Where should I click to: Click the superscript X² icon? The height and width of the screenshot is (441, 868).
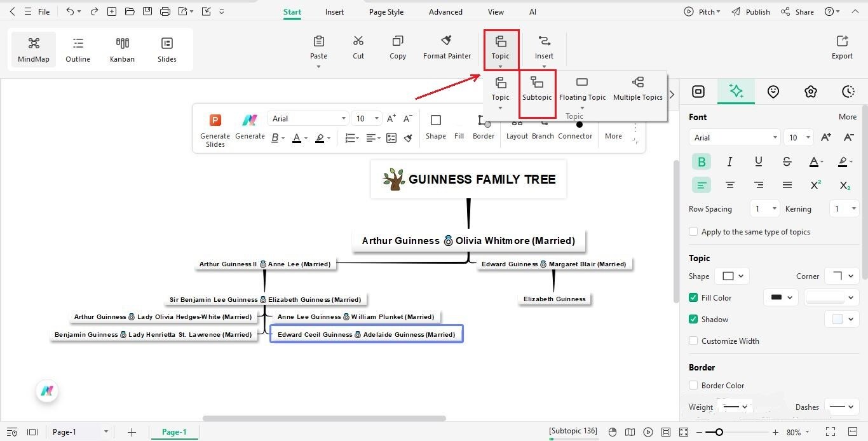pyautogui.click(x=816, y=185)
